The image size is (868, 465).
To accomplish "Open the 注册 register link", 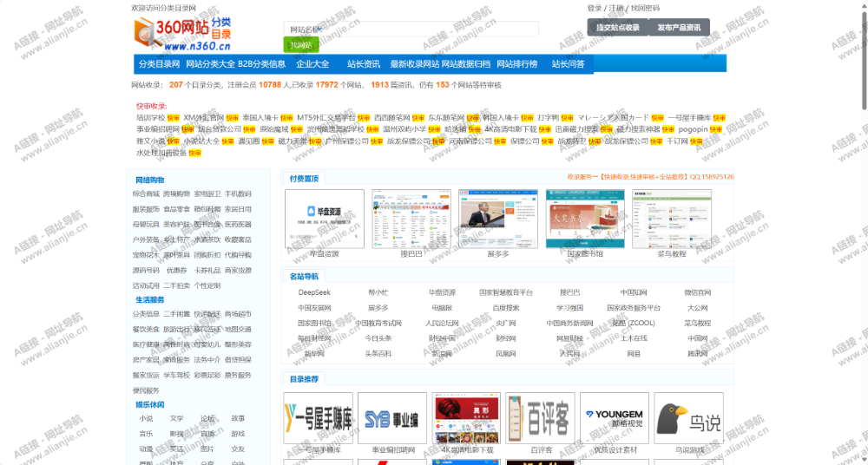I will tap(616, 9).
